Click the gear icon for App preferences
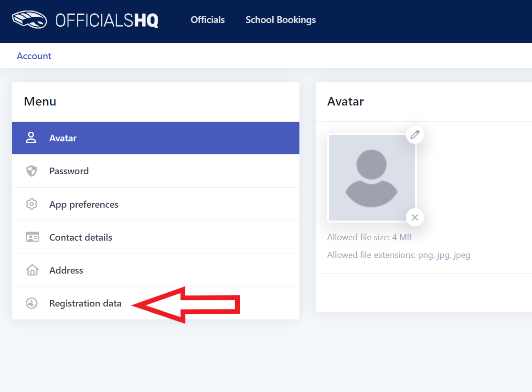This screenshot has height=392, width=532. coord(32,204)
